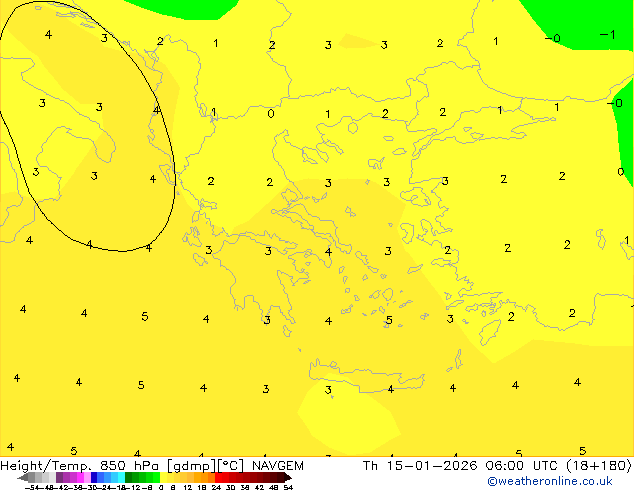
Task: Click the magenta swatch in the temperature legend
Action: [x=80, y=478]
